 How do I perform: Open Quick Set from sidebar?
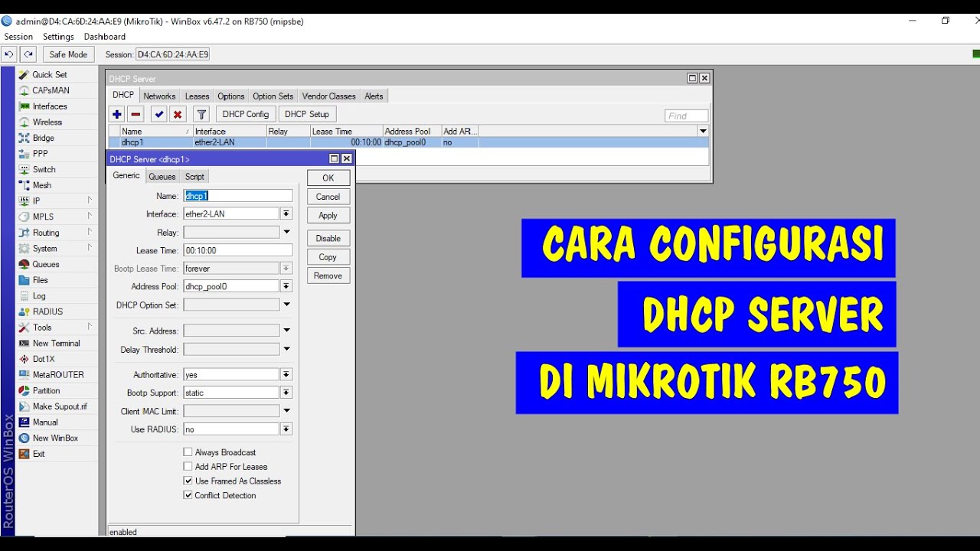[50, 74]
